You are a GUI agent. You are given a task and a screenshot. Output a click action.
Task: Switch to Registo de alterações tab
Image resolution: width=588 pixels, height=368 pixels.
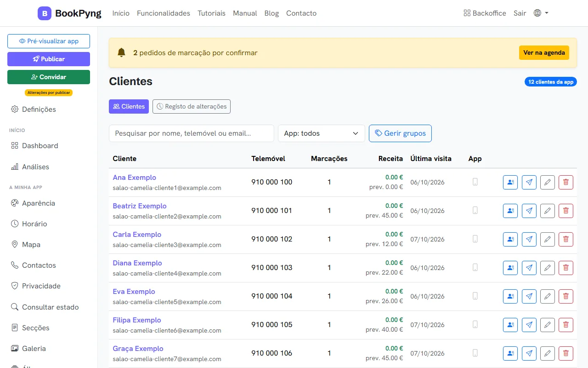point(192,106)
